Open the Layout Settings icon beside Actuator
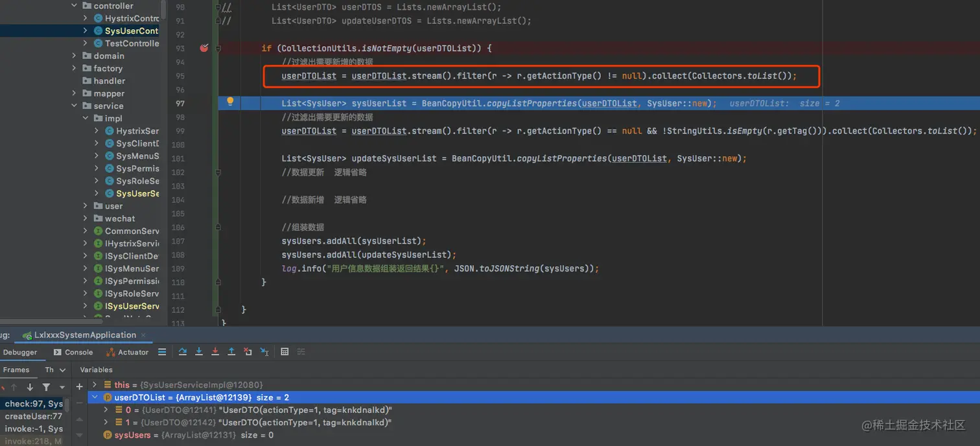 coord(162,352)
